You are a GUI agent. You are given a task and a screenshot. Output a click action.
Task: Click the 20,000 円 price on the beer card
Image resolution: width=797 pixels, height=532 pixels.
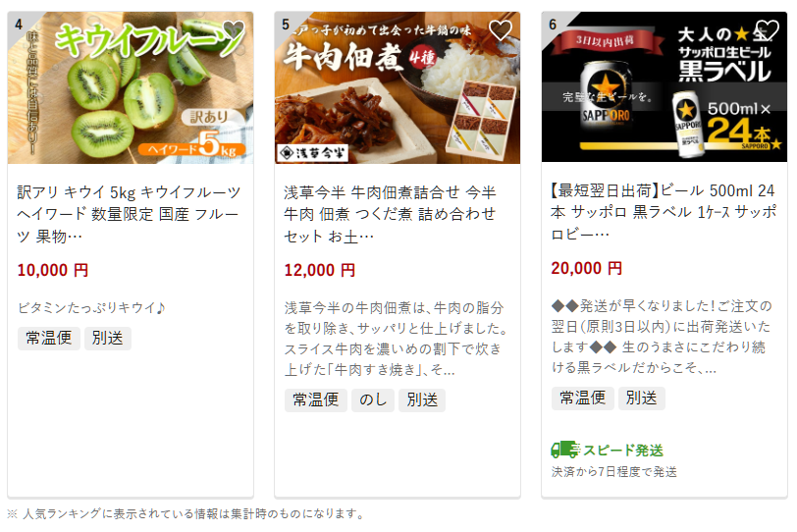click(x=587, y=268)
